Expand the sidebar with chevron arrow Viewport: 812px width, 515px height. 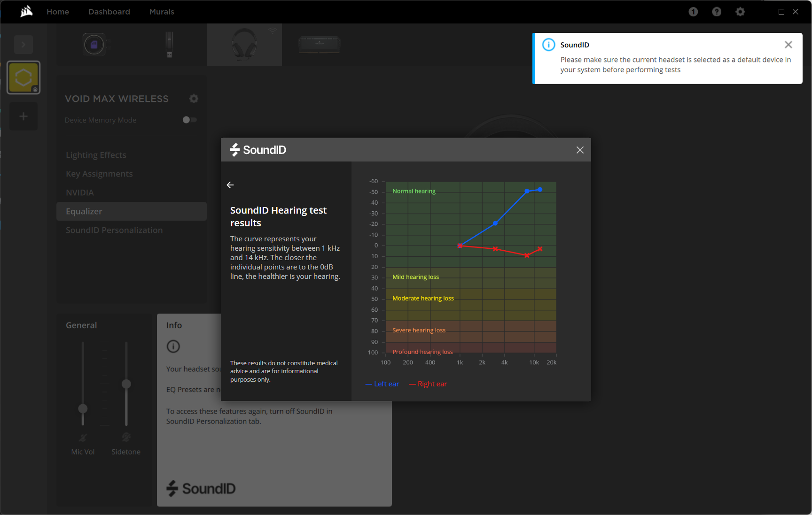23,45
